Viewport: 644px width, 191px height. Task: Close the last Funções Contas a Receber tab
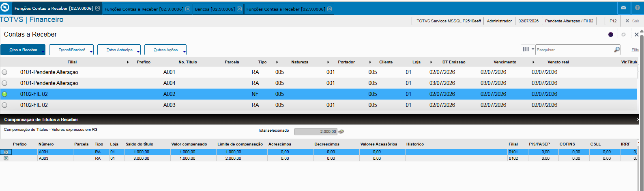click(x=329, y=9)
